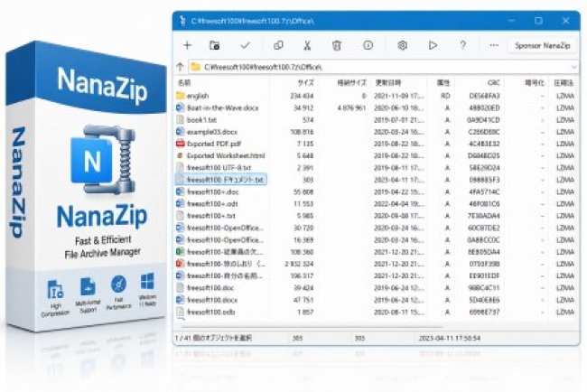Viewport: 587px width, 392px height.
Task: Sort by the サイズ column header
Action: [305, 83]
